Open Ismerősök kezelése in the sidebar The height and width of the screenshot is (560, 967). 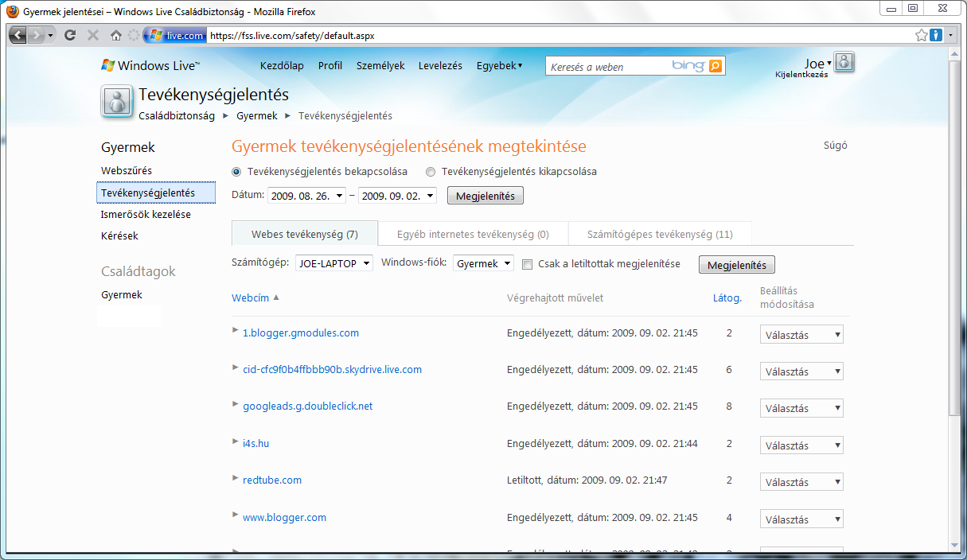pos(146,214)
